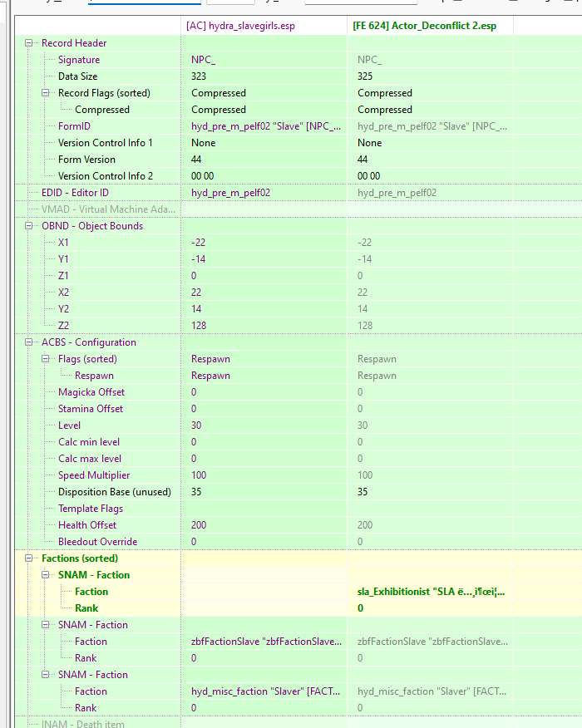This screenshot has width=582, height=728.
Task: Select the Respawn flag row label
Action: (94, 376)
